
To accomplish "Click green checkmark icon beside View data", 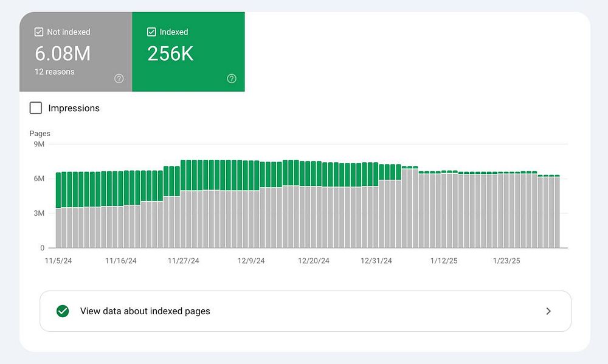I will point(63,311).
